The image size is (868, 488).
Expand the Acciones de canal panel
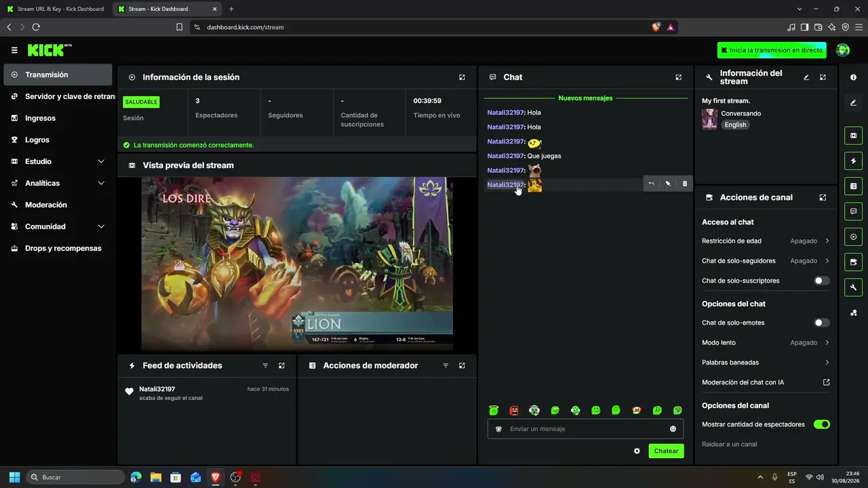823,197
